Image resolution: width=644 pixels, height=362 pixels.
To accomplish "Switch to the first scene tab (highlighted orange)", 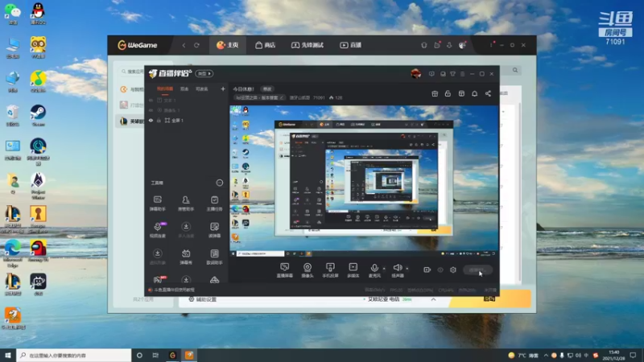I will click(x=165, y=88).
